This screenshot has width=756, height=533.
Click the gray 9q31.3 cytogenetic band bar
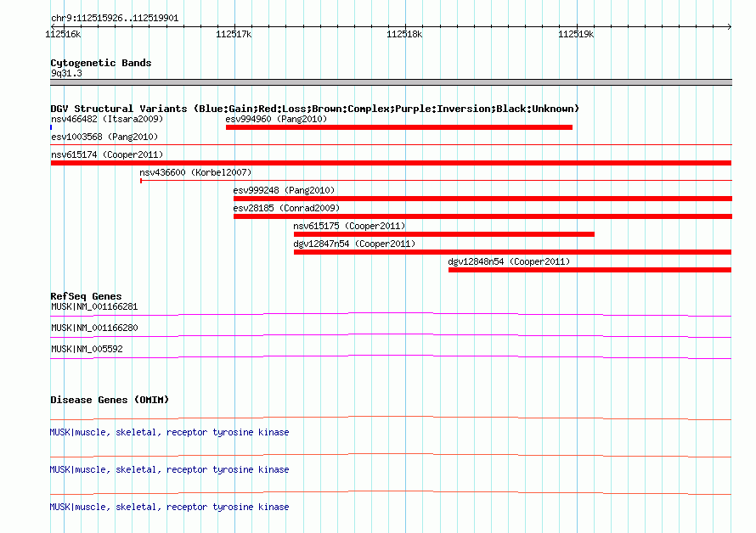[x=391, y=82]
